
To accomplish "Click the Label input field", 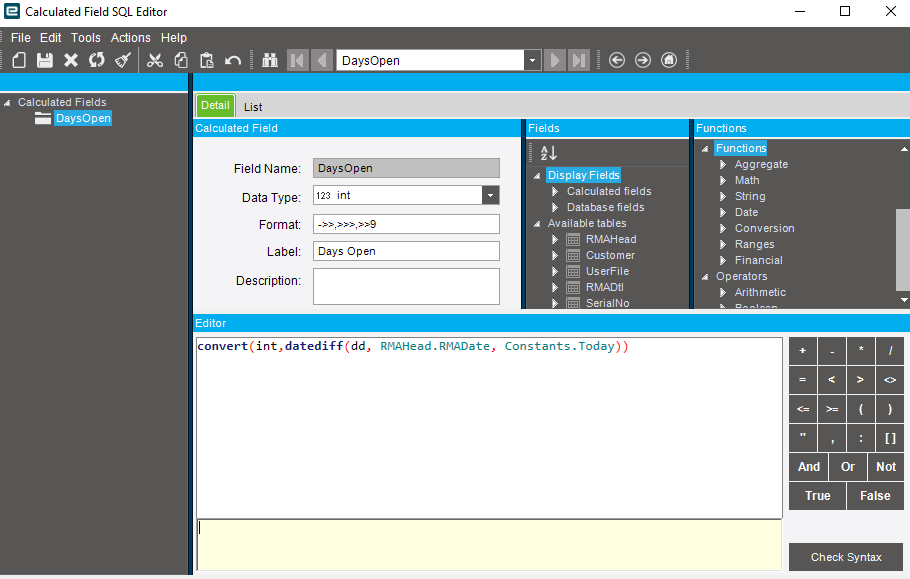I will click(406, 251).
